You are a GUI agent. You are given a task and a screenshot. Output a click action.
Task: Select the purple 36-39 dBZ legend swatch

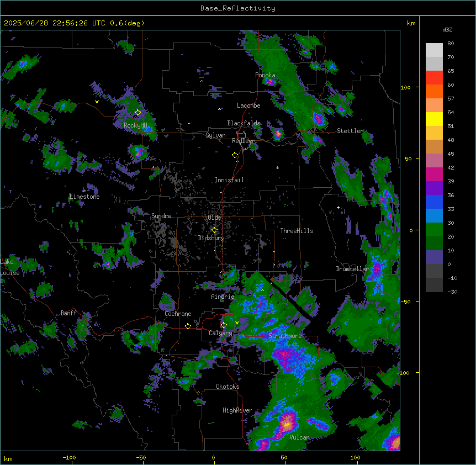(x=434, y=188)
